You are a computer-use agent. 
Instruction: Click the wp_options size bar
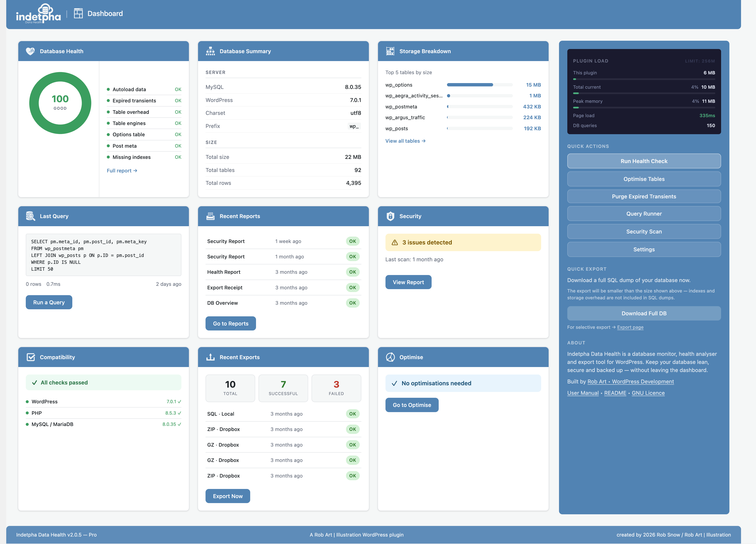click(x=480, y=85)
